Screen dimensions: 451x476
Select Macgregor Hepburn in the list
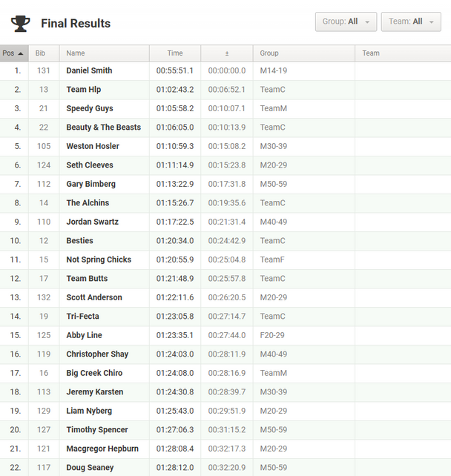pyautogui.click(x=102, y=449)
